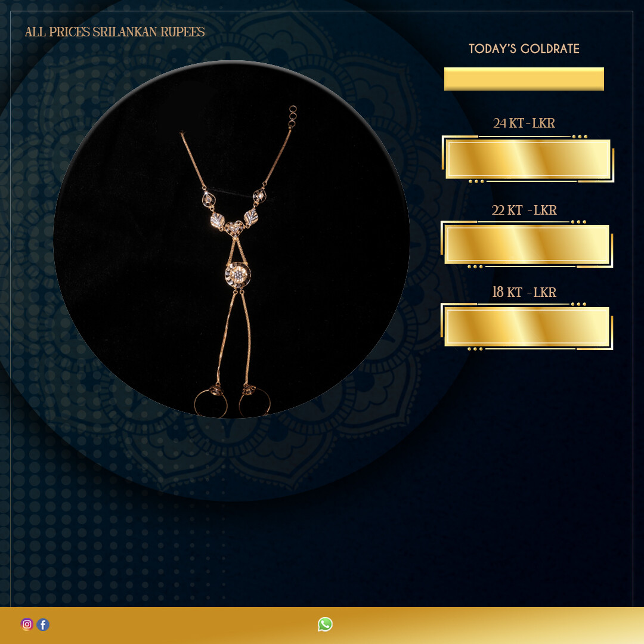
Task: Click the "ALL PRICES SRILANKAN RUPEES" text
Action: [x=115, y=32]
